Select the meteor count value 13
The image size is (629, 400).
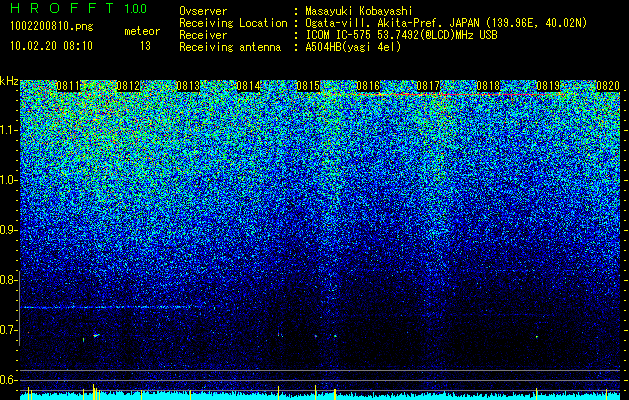[145, 46]
